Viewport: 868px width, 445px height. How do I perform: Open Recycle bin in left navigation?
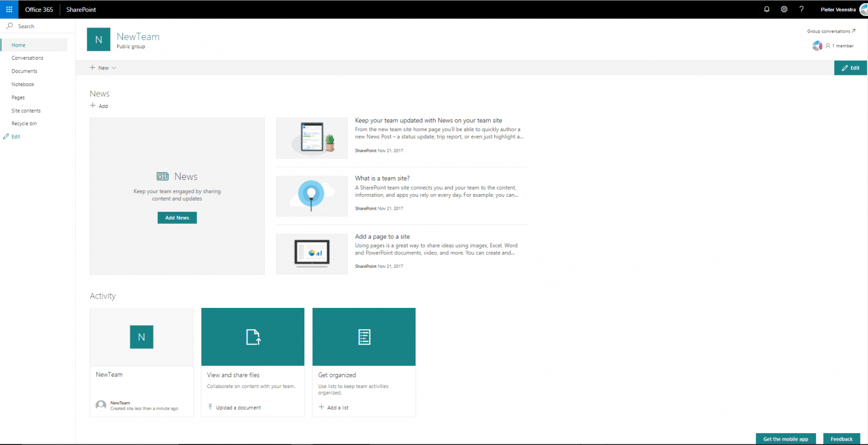coord(24,124)
